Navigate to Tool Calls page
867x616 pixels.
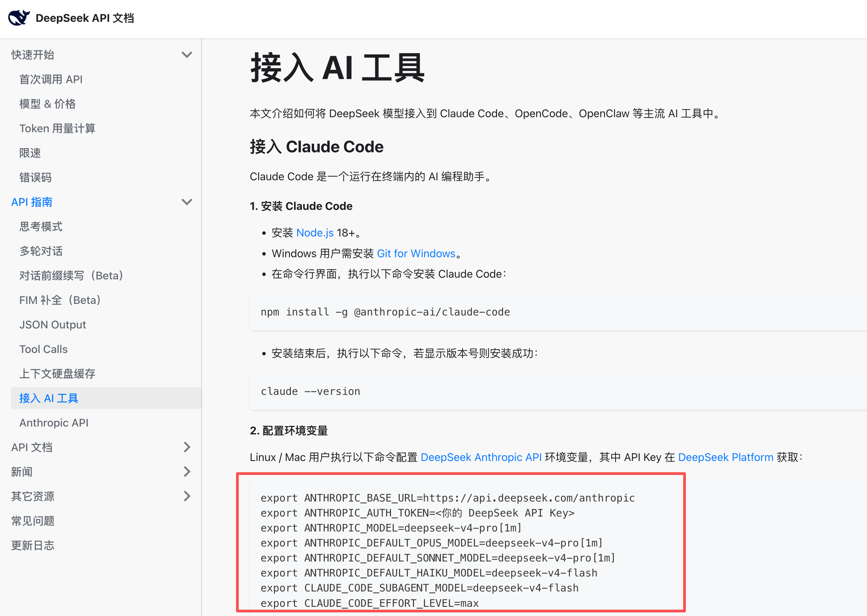click(x=44, y=349)
